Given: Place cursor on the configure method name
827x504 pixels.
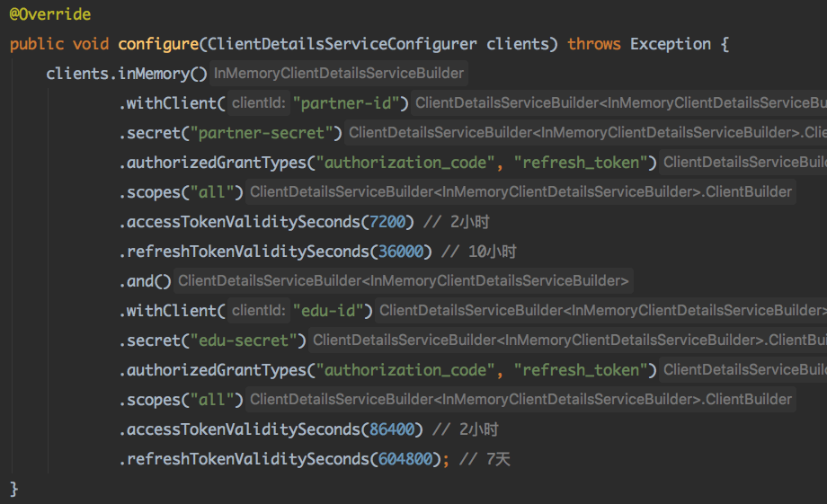Looking at the screenshot, I should point(158,44).
